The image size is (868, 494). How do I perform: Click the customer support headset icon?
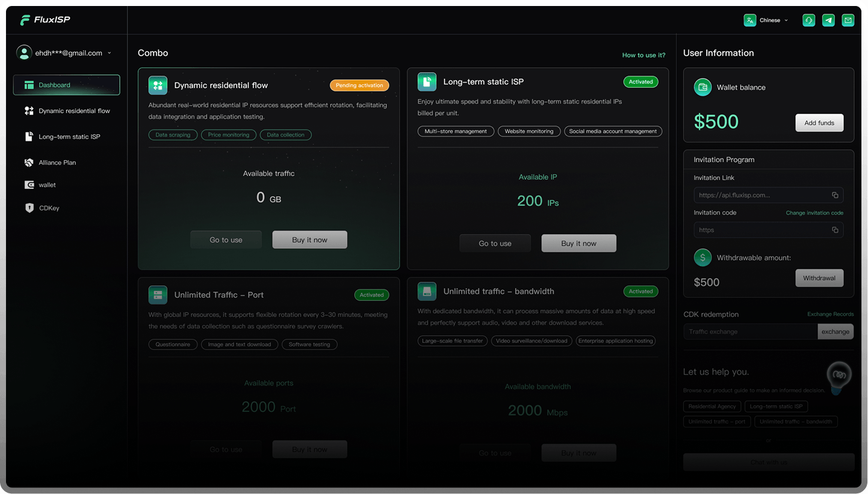(809, 20)
